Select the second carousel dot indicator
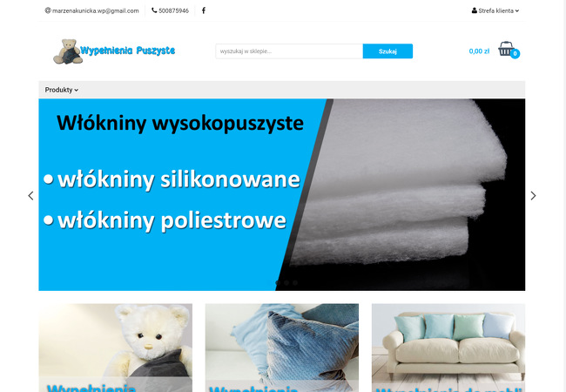 coord(286,282)
